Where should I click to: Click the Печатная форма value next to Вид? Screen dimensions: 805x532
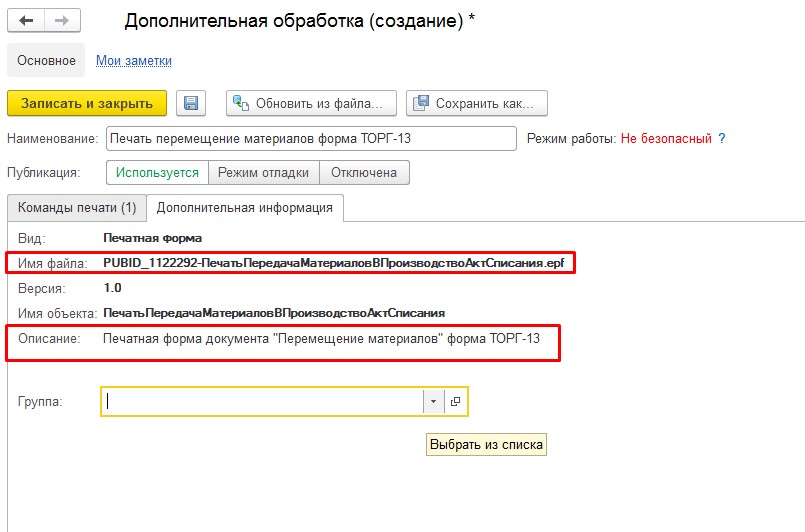(152, 238)
